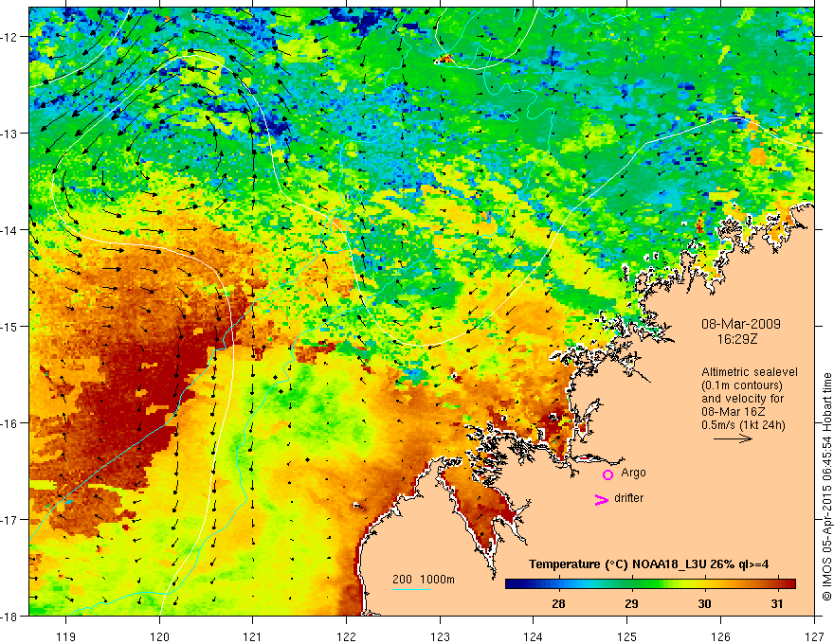Viewport: 834px width, 644px height.
Task: Click latitude axis label '-18'
Action: [9, 616]
